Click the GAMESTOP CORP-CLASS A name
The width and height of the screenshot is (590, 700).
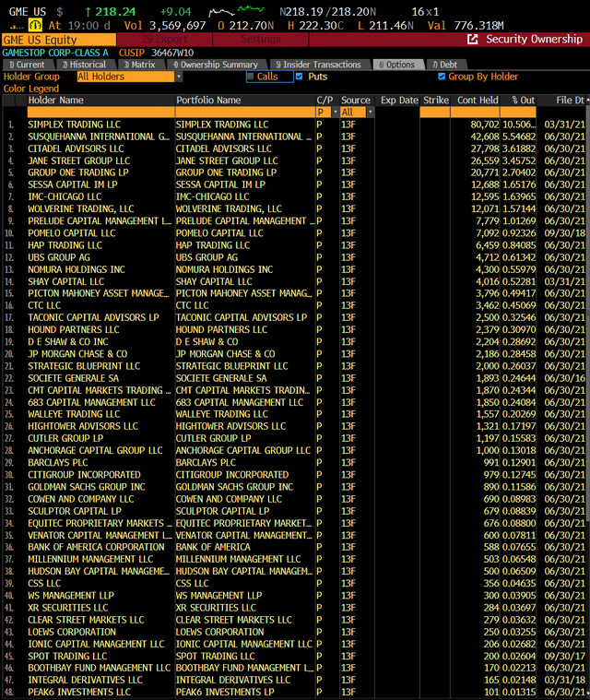(x=55, y=53)
